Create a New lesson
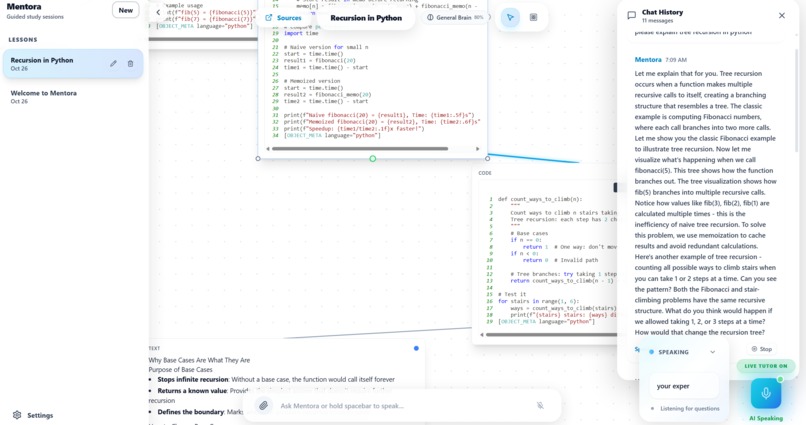The height and width of the screenshot is (425, 806). (x=126, y=10)
